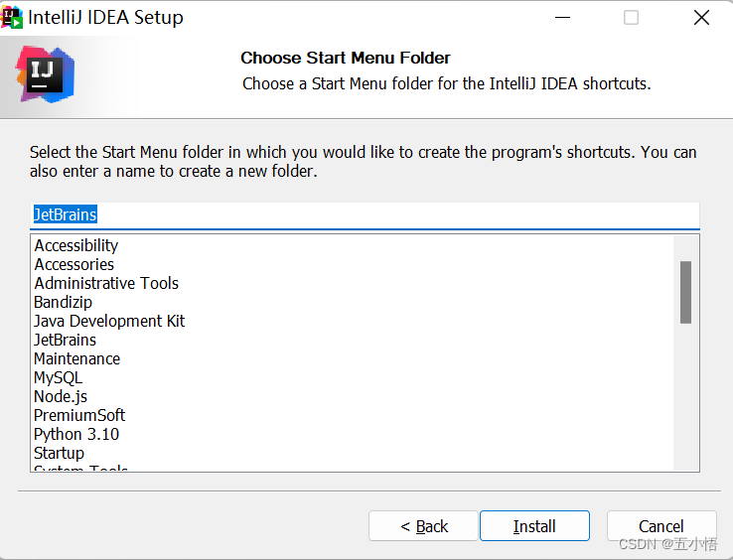Pick MySQL from the folder list

pyautogui.click(x=58, y=377)
